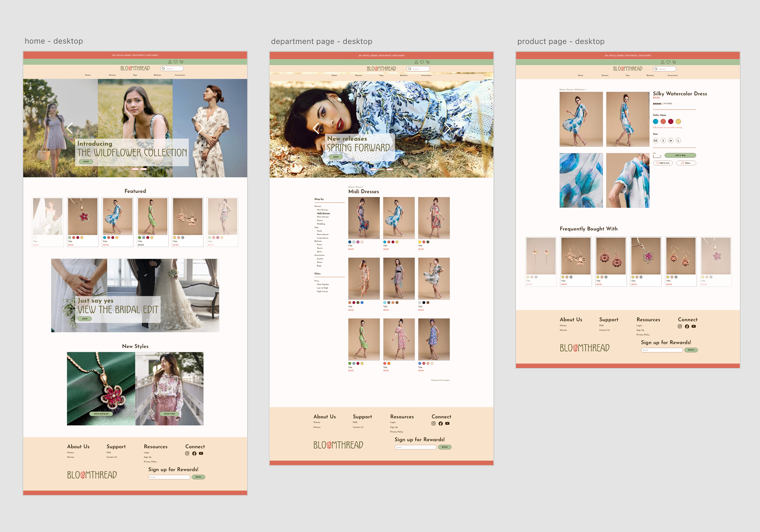Select Low to High price filter
Screen dimensions: 760x532
point(322,288)
